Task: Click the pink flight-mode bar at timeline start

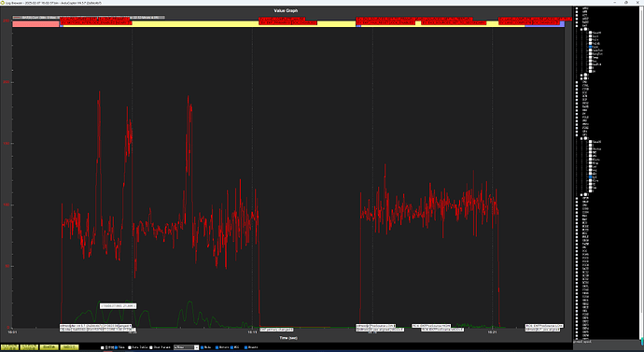Action: coord(35,24)
